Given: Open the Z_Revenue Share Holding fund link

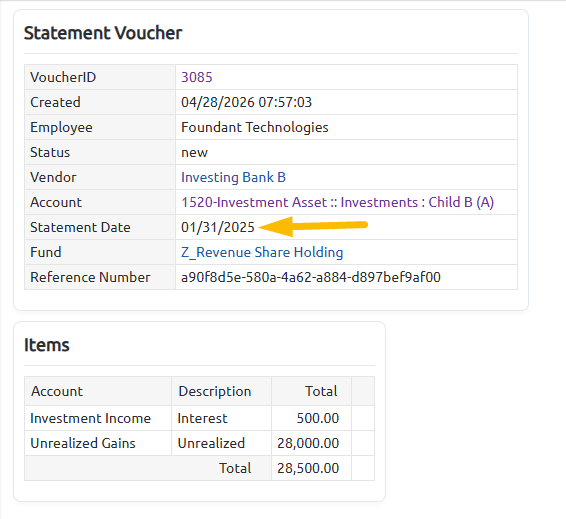Looking at the screenshot, I should tap(262, 252).
